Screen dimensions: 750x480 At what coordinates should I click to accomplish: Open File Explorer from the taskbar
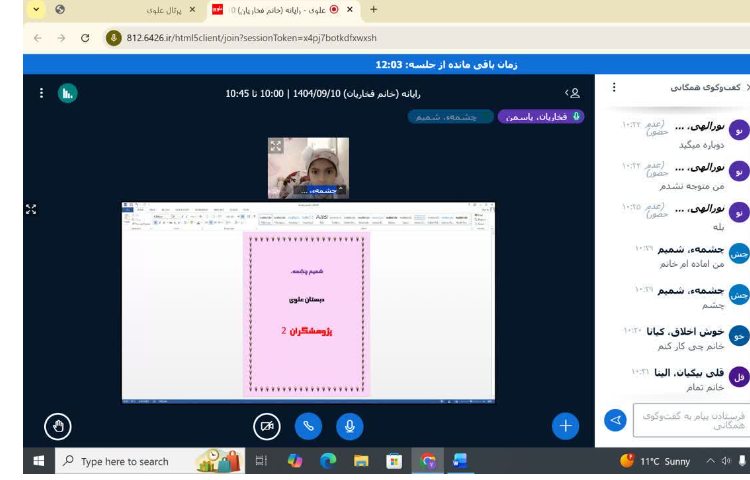point(361,461)
